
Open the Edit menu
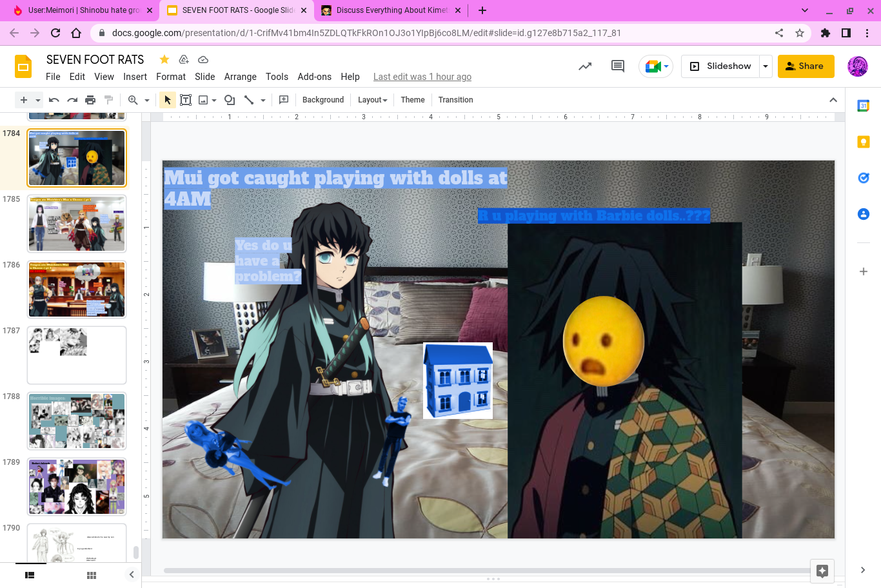tap(77, 77)
